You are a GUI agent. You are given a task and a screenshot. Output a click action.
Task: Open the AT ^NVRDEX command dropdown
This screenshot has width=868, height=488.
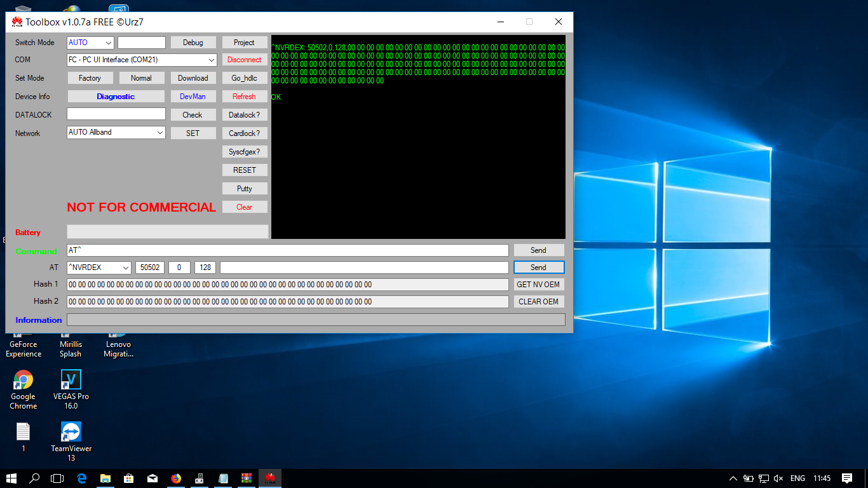coord(125,268)
